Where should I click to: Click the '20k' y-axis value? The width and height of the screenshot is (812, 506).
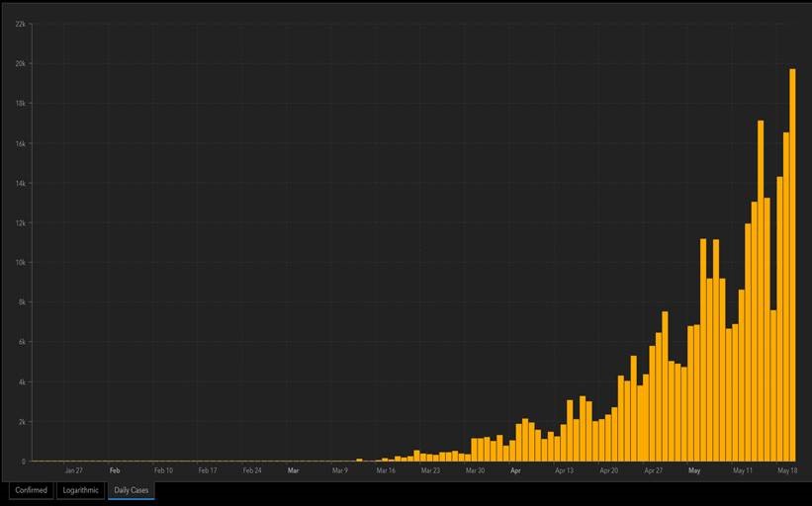pos(20,63)
